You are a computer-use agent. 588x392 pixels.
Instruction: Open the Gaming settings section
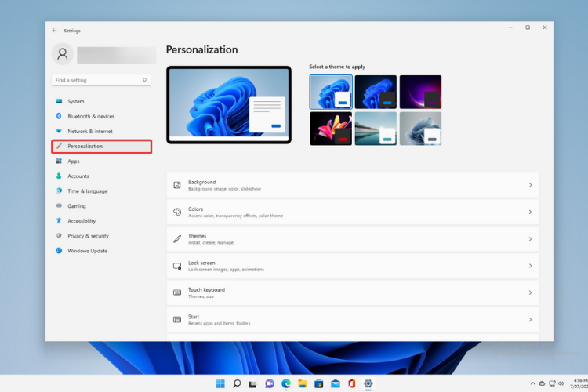click(x=77, y=206)
